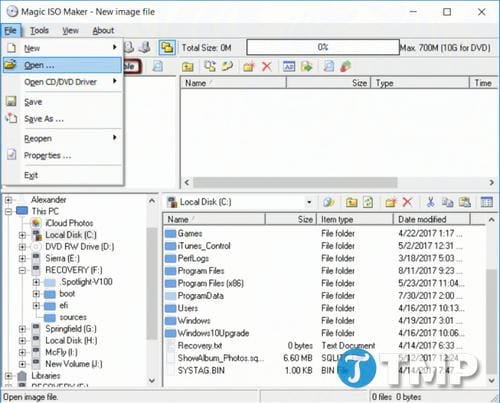Click right arrow of the image pane scrollbar
Screen dimensions: 500x403
click(x=491, y=182)
